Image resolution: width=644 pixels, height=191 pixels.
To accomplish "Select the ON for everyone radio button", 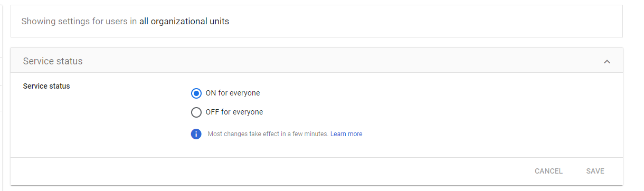I will coord(196,93).
